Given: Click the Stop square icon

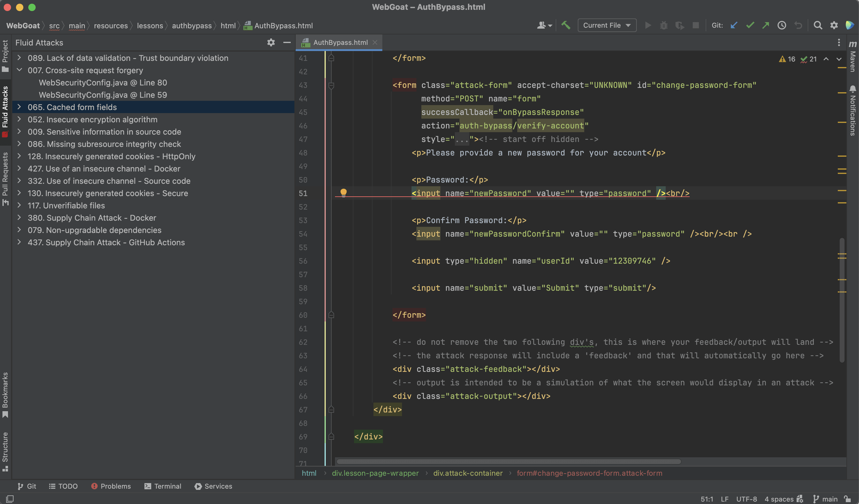Looking at the screenshot, I should (696, 25).
